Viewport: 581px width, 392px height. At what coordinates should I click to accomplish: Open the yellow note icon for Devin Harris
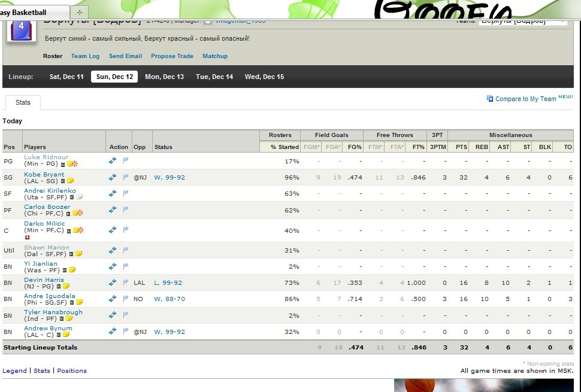[66, 286]
